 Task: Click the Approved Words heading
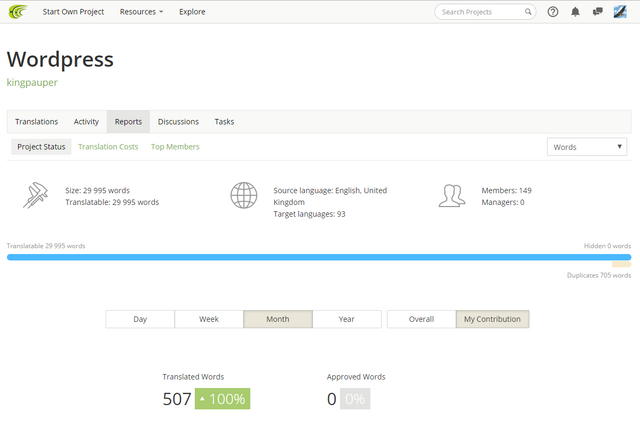tap(356, 377)
